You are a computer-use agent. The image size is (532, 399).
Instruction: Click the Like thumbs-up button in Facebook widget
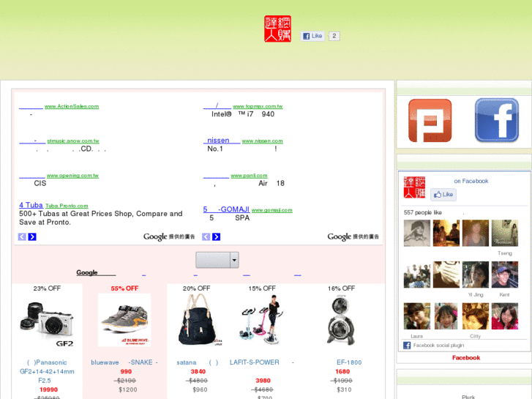pyautogui.click(x=443, y=195)
